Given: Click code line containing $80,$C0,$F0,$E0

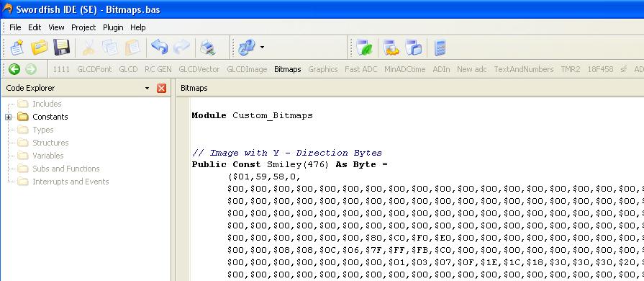Looking at the screenshot, I should pos(435,238).
